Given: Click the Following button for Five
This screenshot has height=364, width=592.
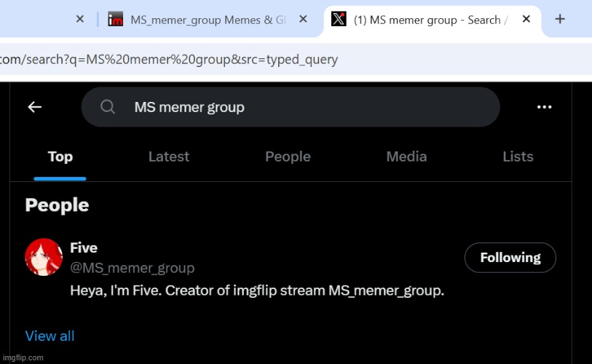Looking at the screenshot, I should 510,258.
